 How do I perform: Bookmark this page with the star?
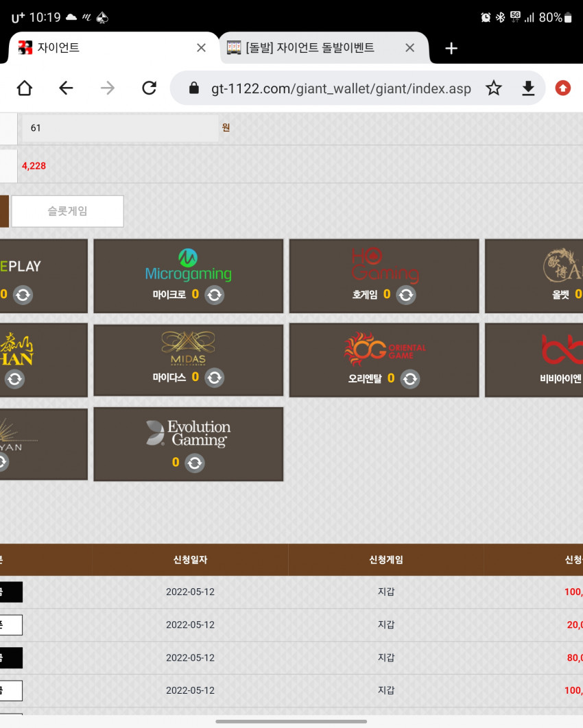(x=494, y=88)
